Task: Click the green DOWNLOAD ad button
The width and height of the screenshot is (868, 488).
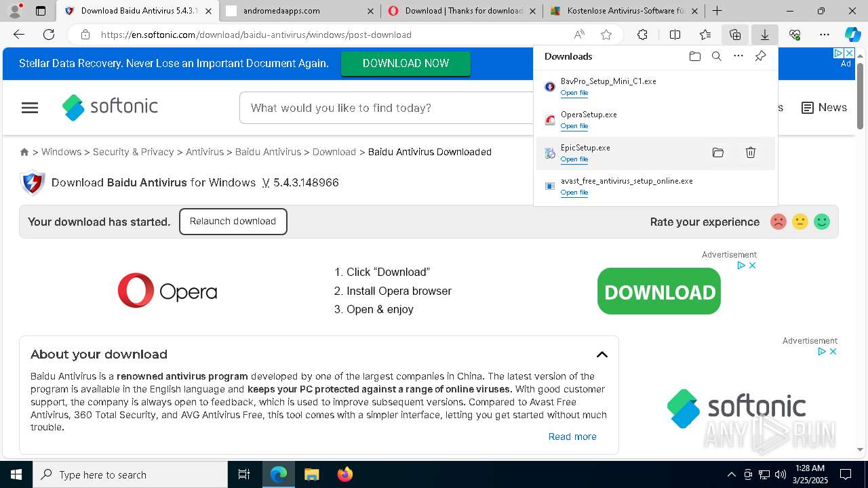Action: pyautogui.click(x=659, y=291)
